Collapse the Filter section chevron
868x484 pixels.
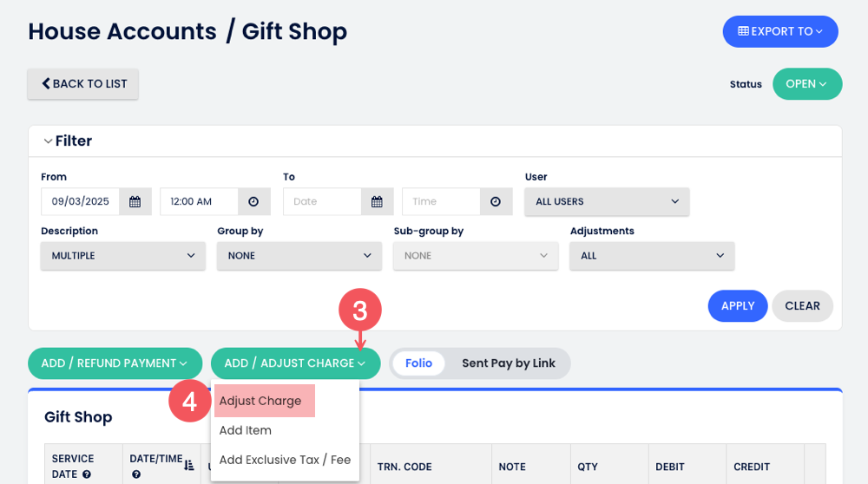pyautogui.click(x=46, y=141)
